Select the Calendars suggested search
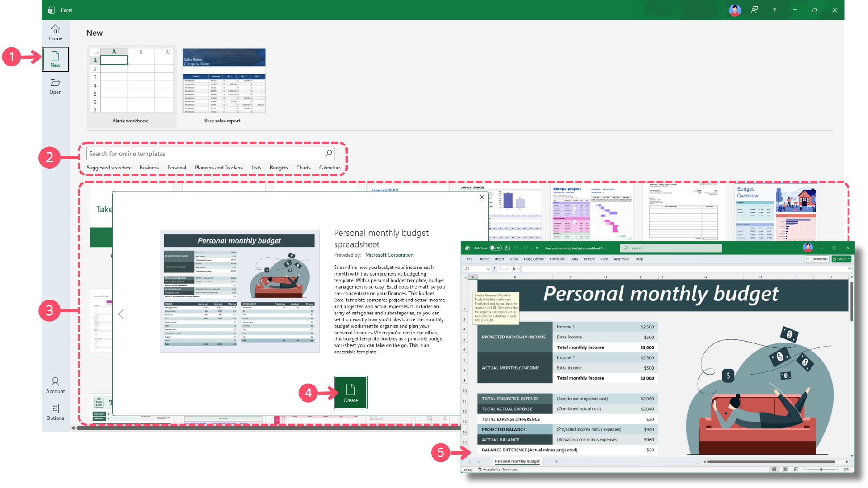This screenshot has height=488, width=868. point(330,168)
